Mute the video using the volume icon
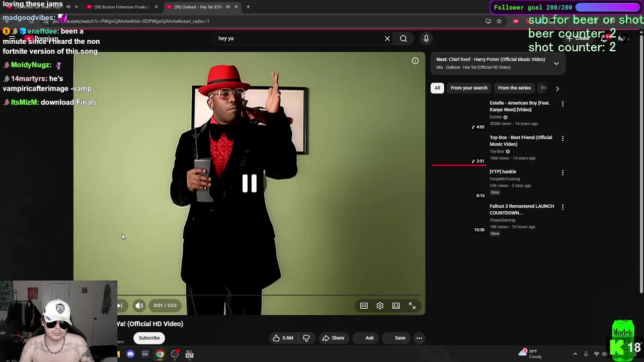This screenshot has height=362, width=644. tap(139, 306)
